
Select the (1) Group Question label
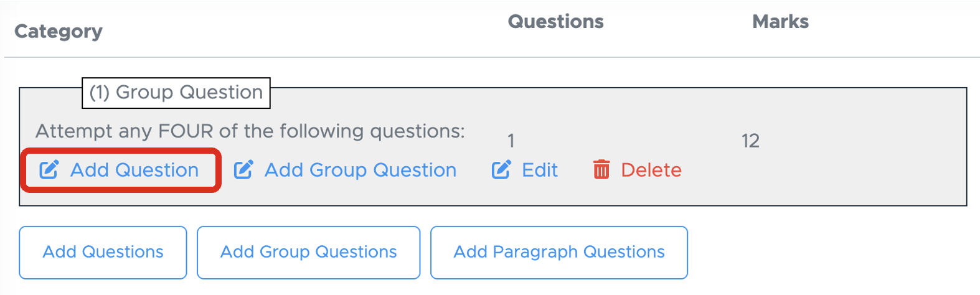(x=176, y=93)
